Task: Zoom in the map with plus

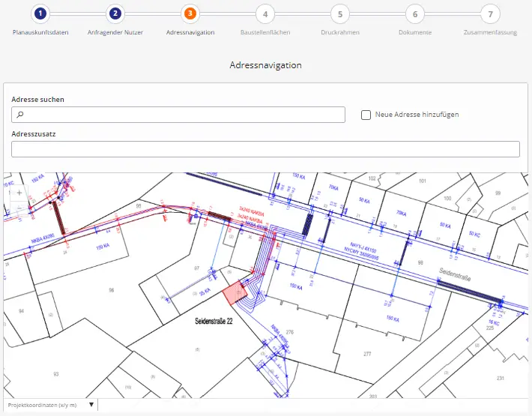Action: pos(19,193)
